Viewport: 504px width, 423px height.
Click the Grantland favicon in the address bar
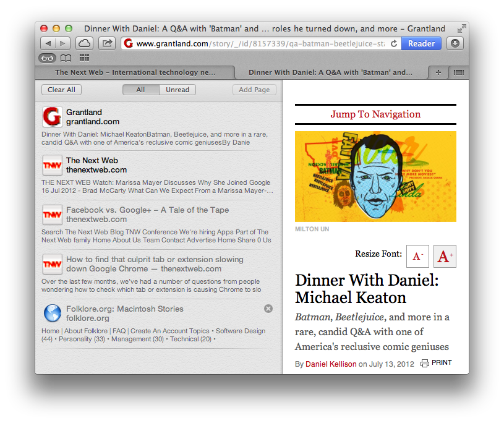[128, 43]
